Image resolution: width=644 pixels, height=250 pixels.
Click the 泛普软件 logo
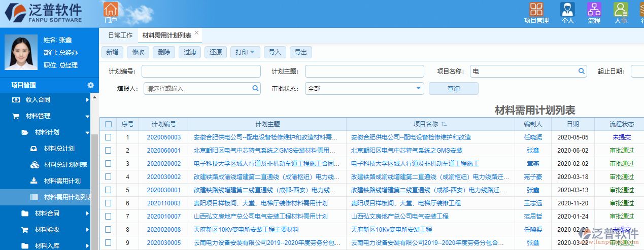(x=43, y=14)
